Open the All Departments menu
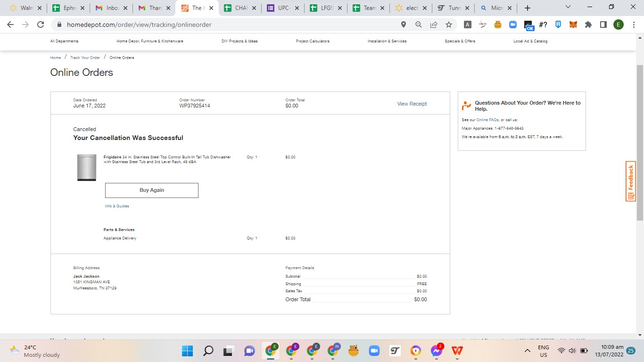The image size is (644, 362). [64, 41]
